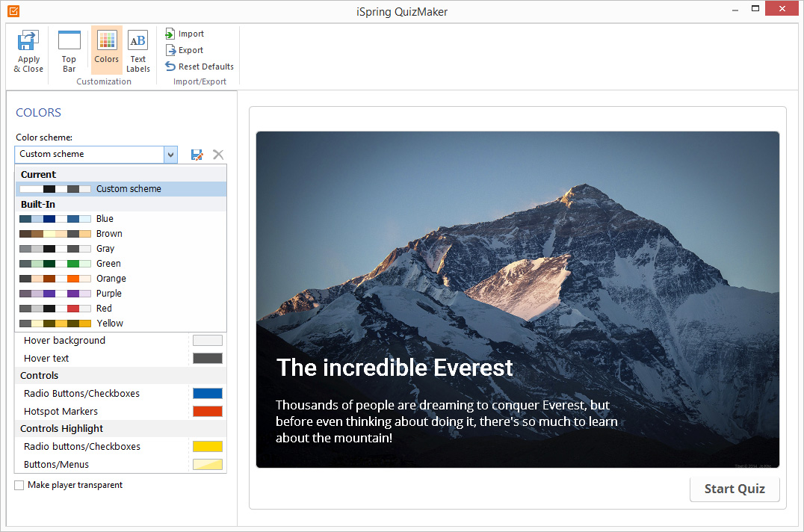
Task: Delete the selected color scheme
Action: (x=217, y=155)
